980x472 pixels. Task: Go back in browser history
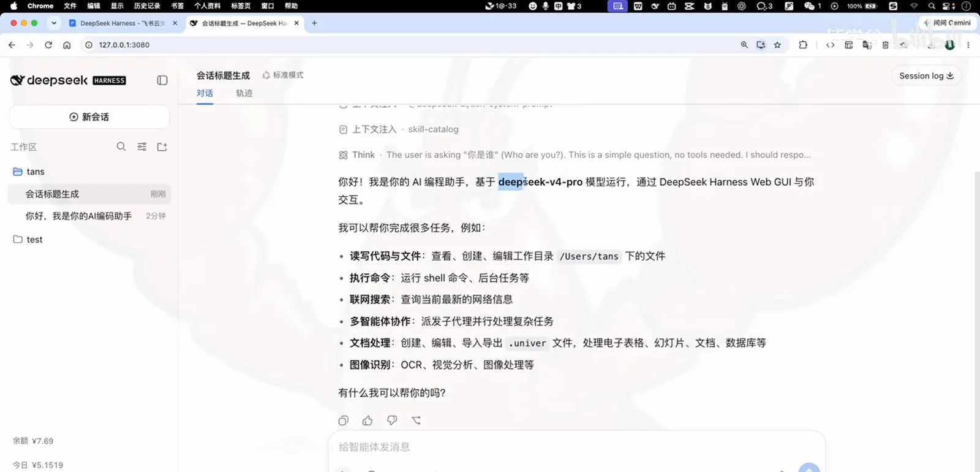[x=12, y=45]
